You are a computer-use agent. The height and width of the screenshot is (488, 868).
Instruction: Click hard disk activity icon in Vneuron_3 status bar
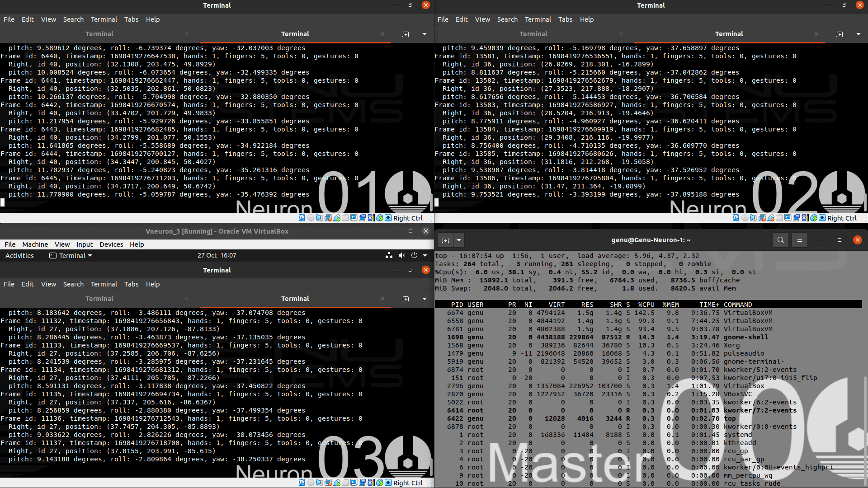(x=302, y=483)
